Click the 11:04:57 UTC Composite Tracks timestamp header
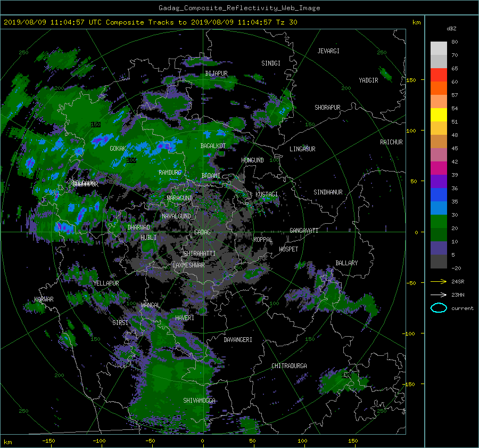This screenshot has height=448, width=479. coord(150,22)
